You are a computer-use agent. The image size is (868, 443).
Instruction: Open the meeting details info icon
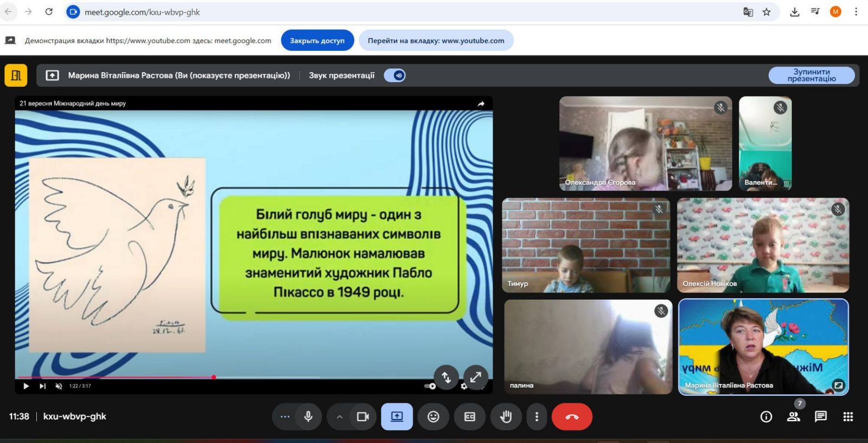click(x=766, y=416)
